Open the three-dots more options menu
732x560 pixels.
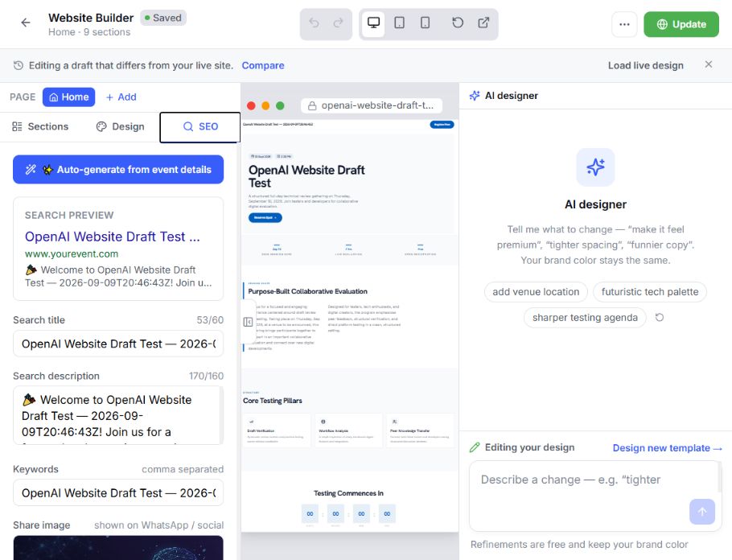click(624, 24)
